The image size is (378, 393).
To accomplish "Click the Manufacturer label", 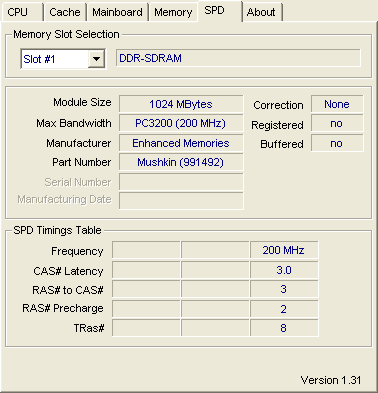I will click(79, 143).
